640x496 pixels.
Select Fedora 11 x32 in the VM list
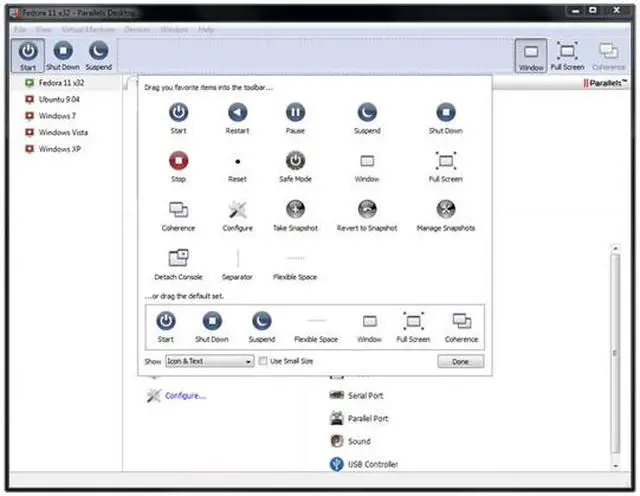click(x=61, y=83)
